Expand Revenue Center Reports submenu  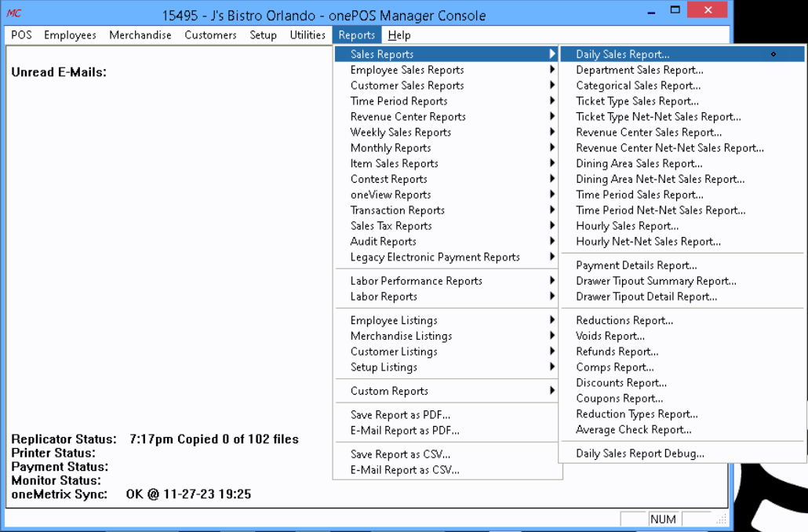[x=446, y=116]
